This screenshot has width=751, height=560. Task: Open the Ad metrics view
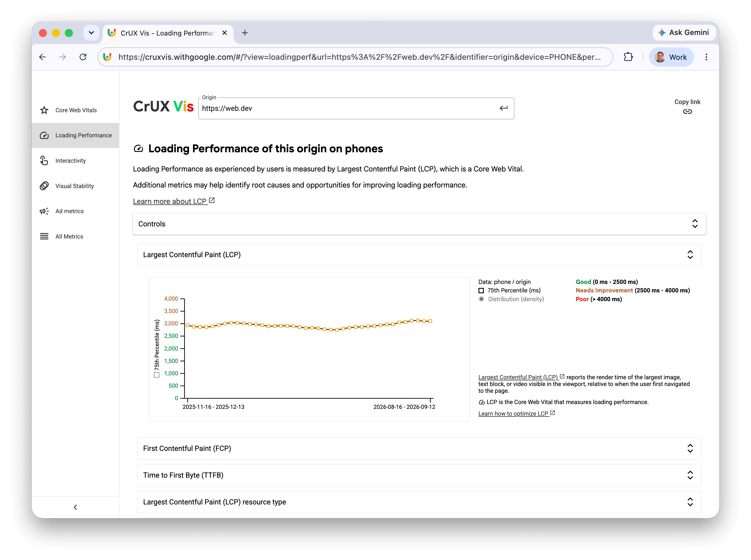pos(75,211)
